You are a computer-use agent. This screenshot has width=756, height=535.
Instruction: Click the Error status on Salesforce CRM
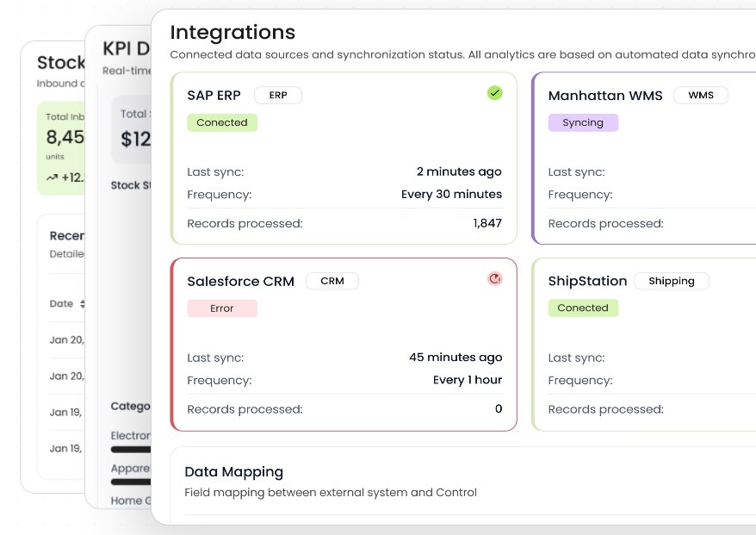point(222,308)
